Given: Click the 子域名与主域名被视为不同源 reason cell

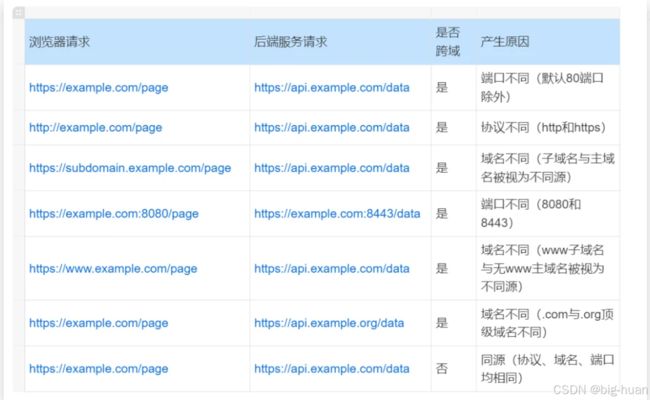Looking at the screenshot, I should click(x=548, y=168).
